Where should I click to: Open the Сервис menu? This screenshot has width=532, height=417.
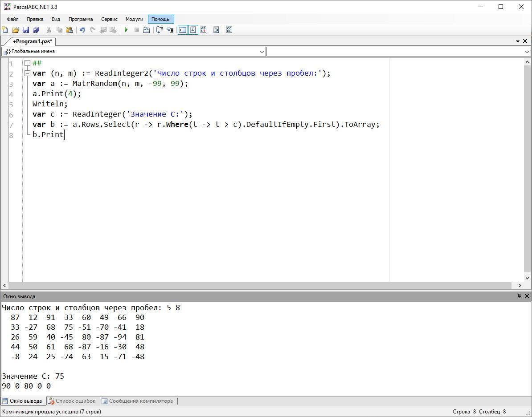[x=109, y=19]
